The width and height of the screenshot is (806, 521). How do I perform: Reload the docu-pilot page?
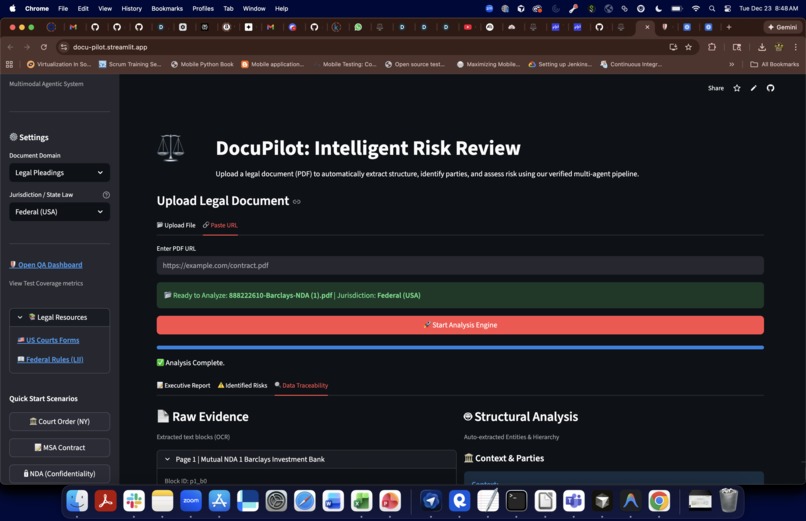tap(44, 47)
